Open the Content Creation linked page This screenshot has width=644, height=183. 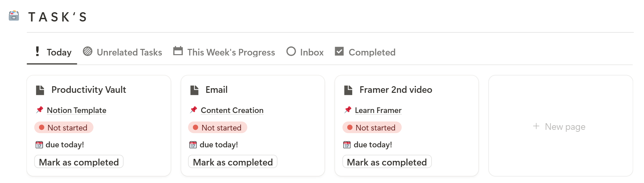[232, 110]
